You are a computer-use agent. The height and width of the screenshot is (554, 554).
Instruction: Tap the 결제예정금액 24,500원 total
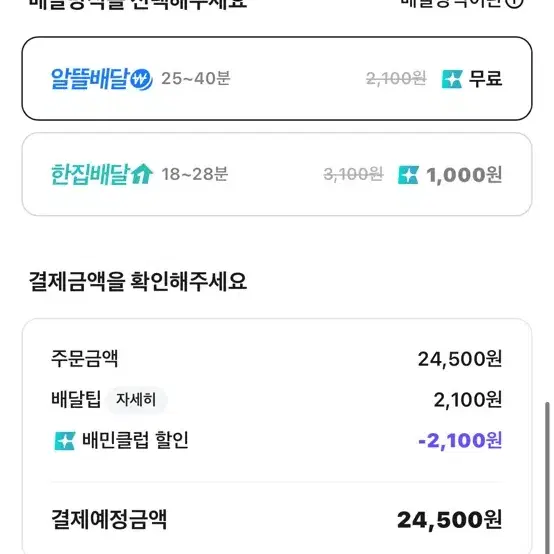coord(449,520)
